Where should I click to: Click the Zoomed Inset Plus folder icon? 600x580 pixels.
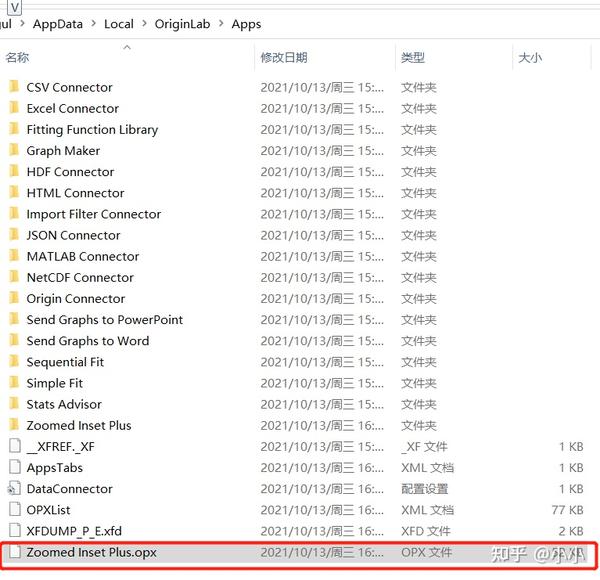point(14,425)
